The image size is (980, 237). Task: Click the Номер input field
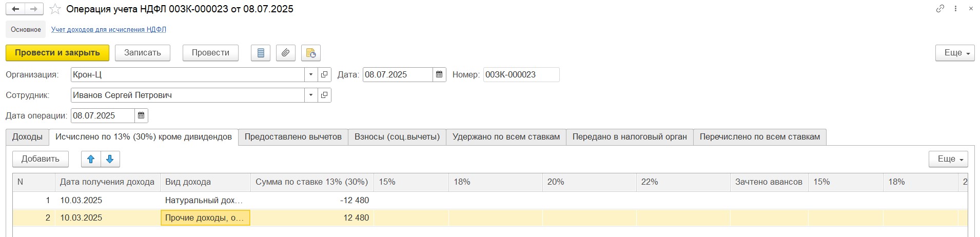tap(521, 75)
